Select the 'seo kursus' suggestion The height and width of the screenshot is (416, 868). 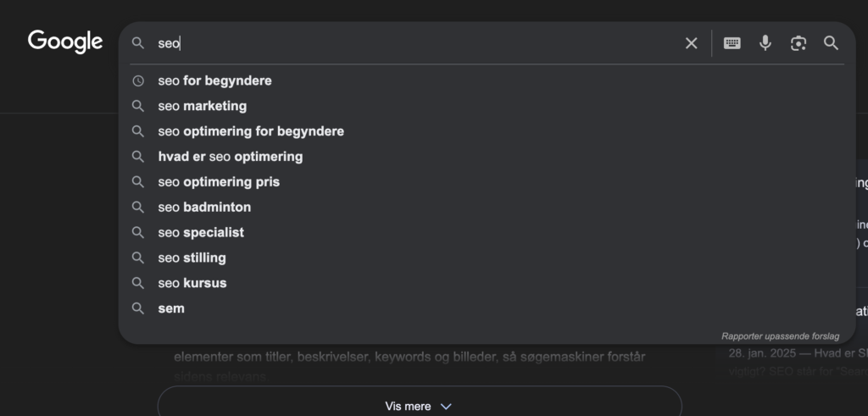pyautogui.click(x=487, y=283)
